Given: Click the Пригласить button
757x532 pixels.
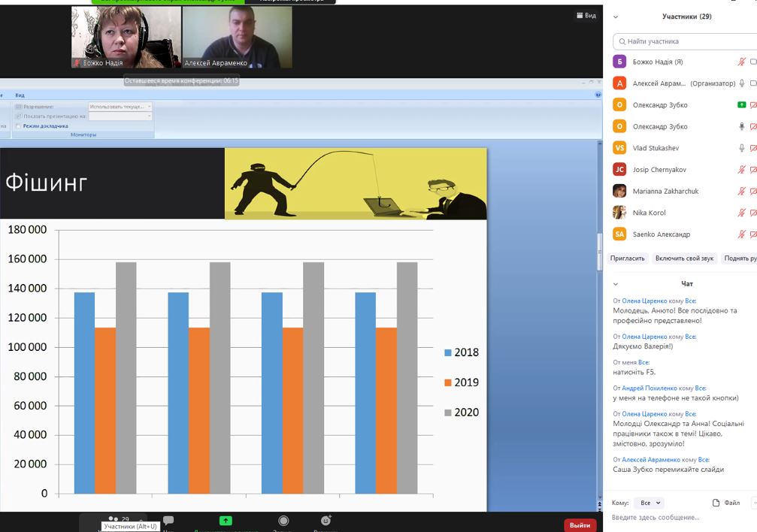Looking at the screenshot, I should [627, 258].
